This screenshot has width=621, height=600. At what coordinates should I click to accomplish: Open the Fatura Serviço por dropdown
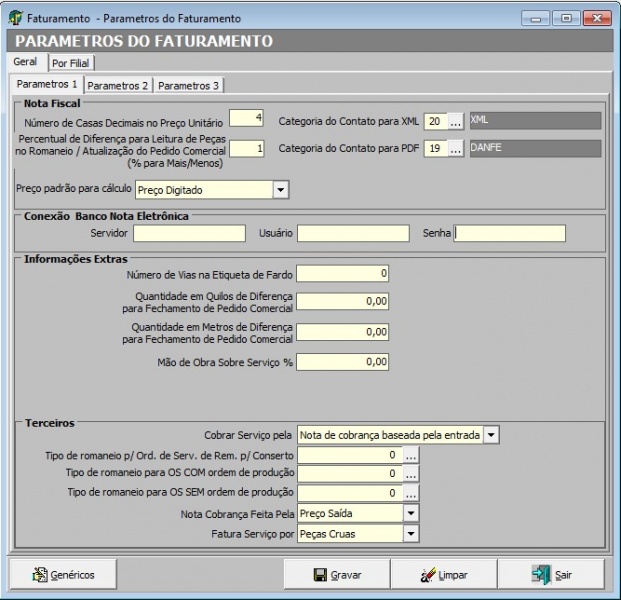point(410,534)
